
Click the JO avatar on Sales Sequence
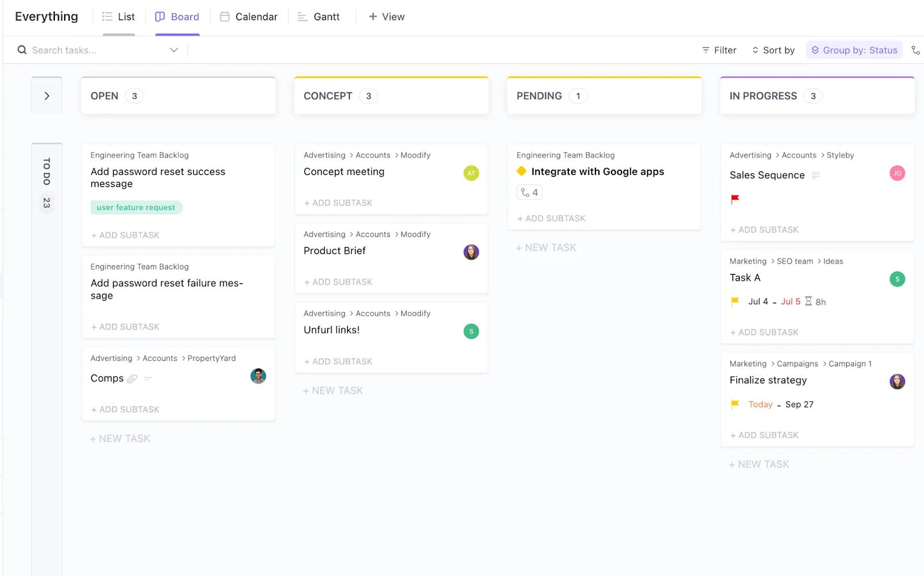point(897,173)
